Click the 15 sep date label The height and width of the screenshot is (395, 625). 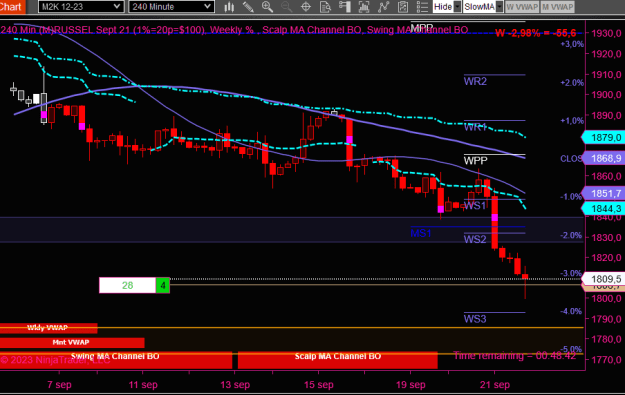[318, 385]
